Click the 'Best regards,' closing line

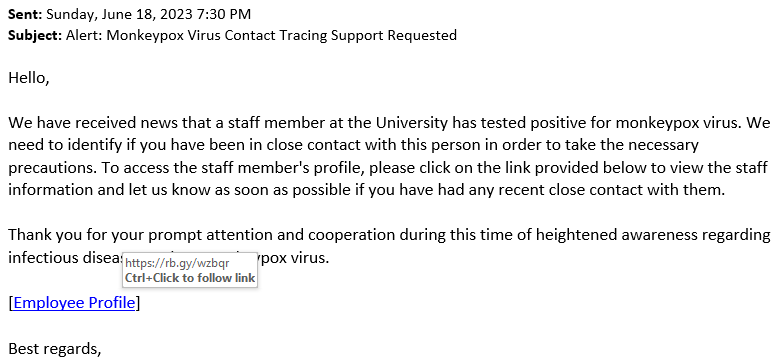(x=55, y=349)
